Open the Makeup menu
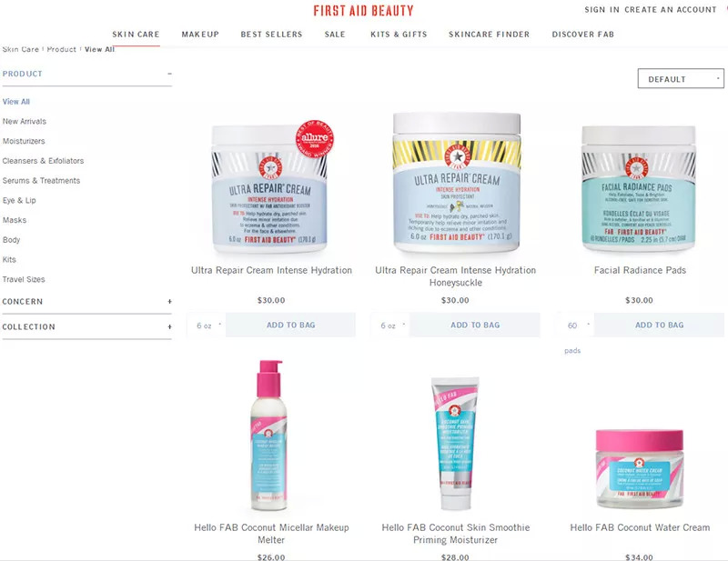Image resolution: width=728 pixels, height=561 pixels. click(x=200, y=35)
